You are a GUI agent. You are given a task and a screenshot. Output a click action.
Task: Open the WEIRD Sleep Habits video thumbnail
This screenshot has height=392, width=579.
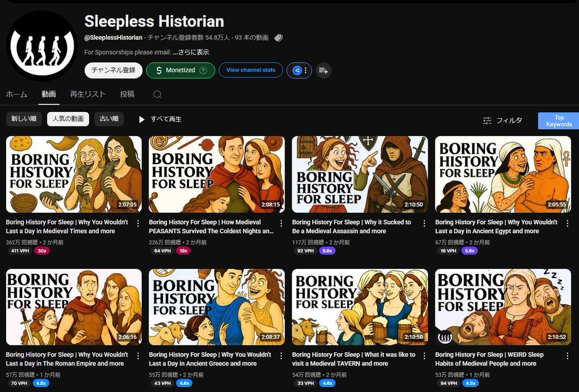(x=503, y=307)
